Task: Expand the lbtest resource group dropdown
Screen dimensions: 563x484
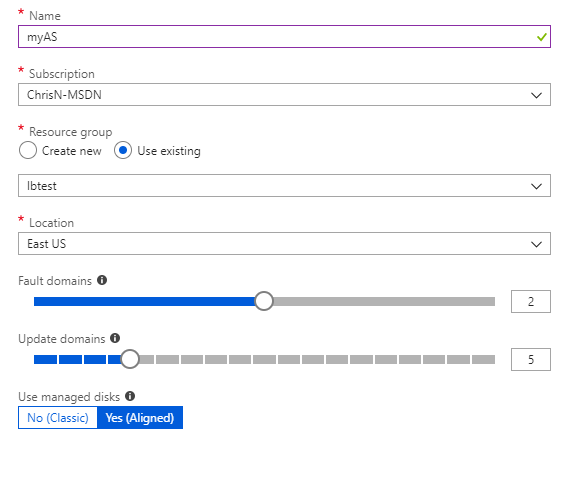Action: tap(284, 186)
